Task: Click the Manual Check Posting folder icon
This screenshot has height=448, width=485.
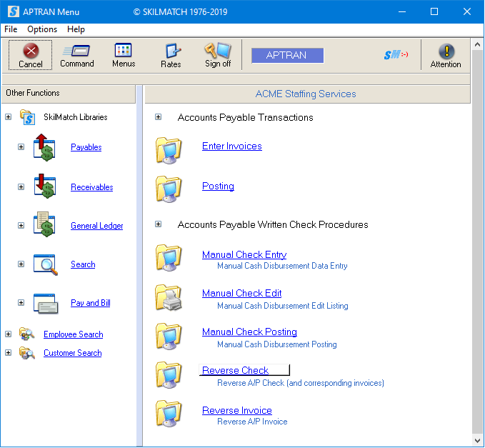Action: pyautogui.click(x=169, y=337)
